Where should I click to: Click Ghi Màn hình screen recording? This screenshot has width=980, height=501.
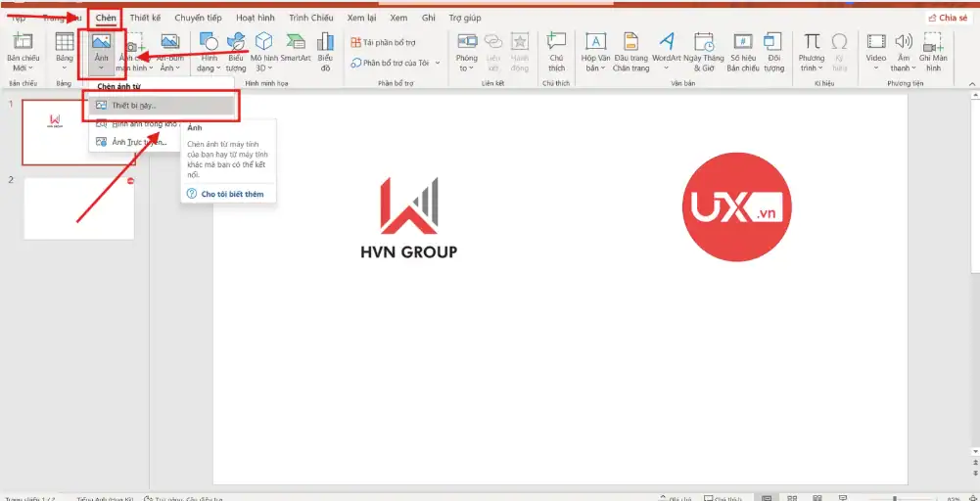click(933, 52)
